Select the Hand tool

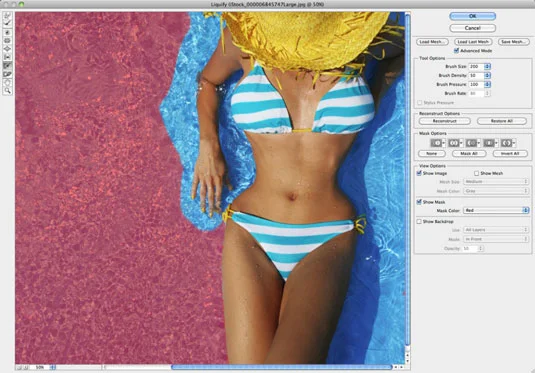(x=8, y=82)
